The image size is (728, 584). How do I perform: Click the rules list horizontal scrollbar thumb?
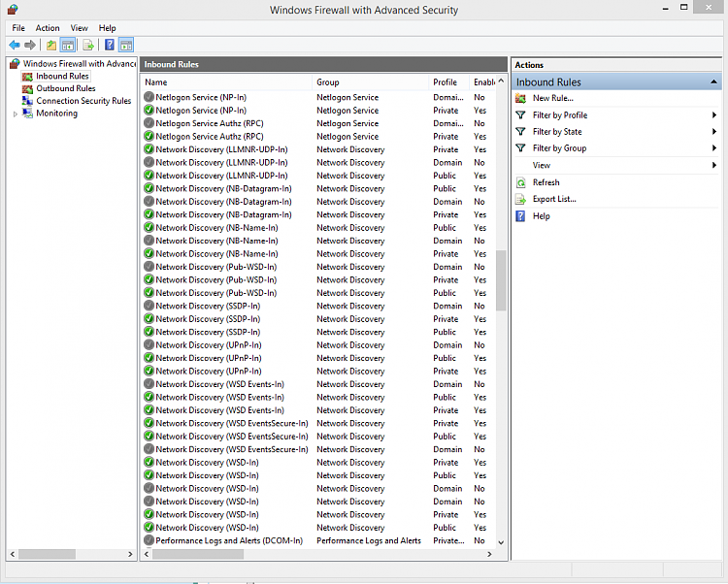point(198,554)
